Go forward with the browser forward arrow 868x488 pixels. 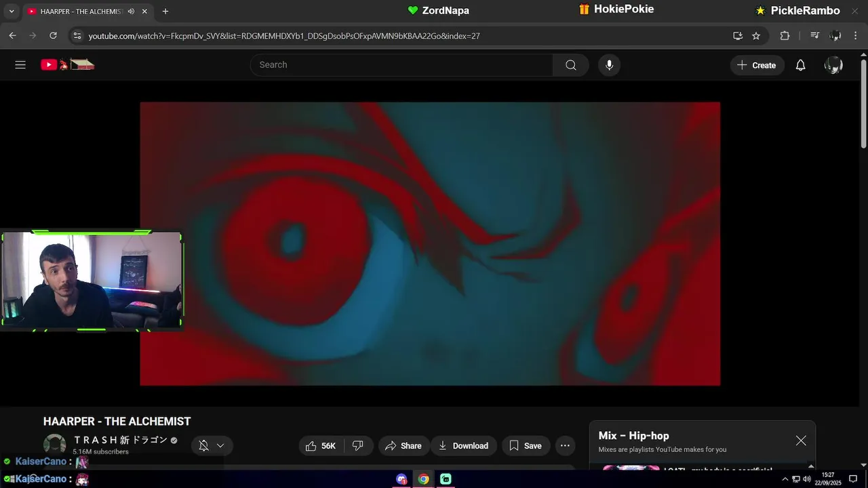[33, 36]
